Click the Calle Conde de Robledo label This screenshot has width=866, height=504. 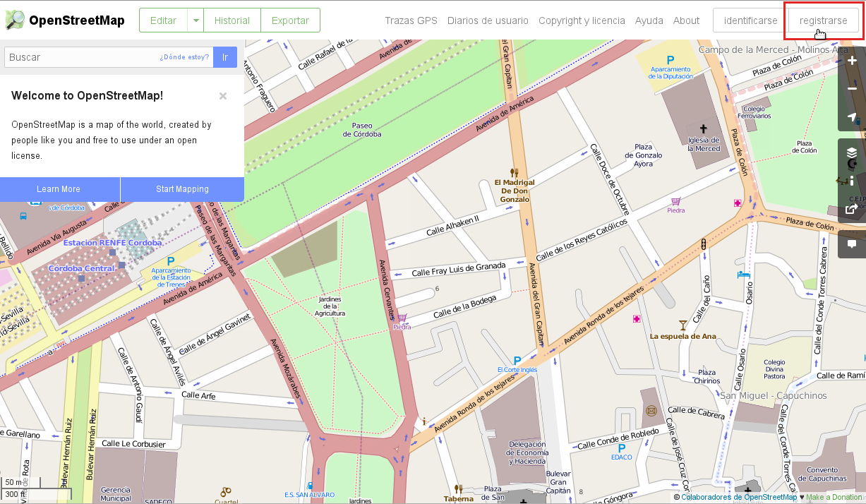click(x=618, y=438)
